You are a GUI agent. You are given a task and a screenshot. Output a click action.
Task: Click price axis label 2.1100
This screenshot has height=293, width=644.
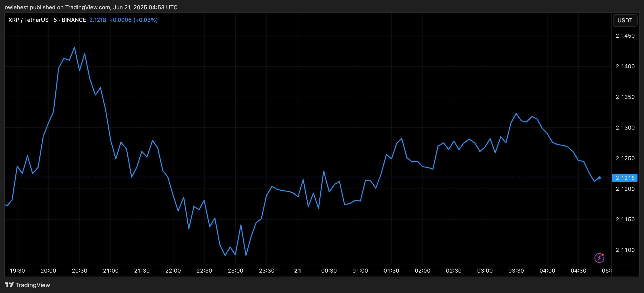point(625,250)
